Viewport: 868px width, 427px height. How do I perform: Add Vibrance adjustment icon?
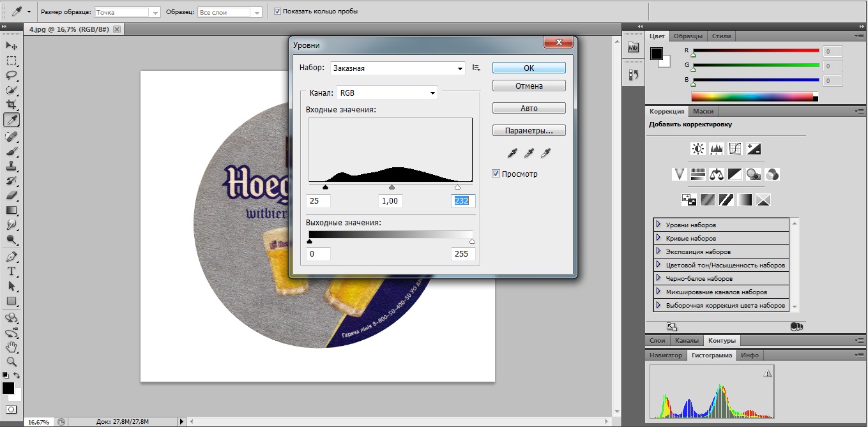[x=679, y=174]
